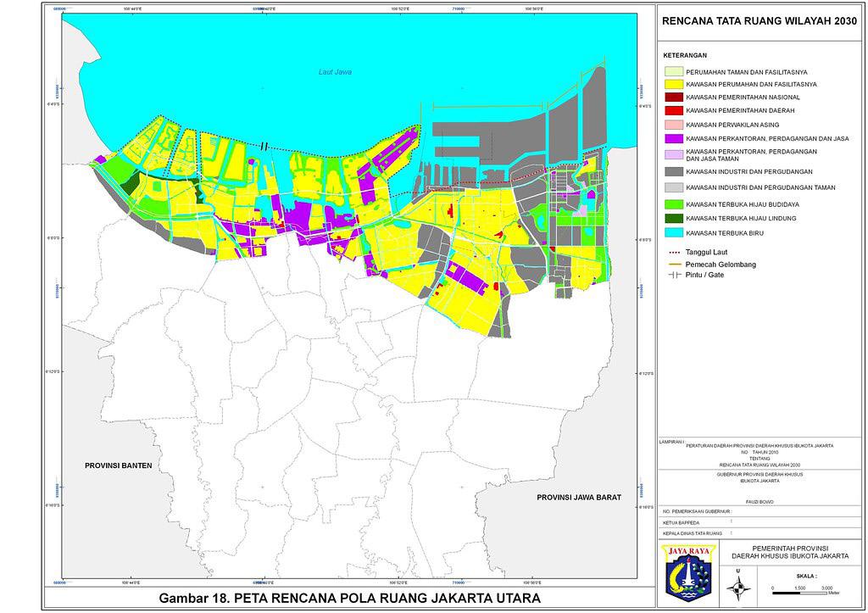Click the 'PROVINSI BANTEN' map label
Screen dimensions: 868x613
pos(119,465)
